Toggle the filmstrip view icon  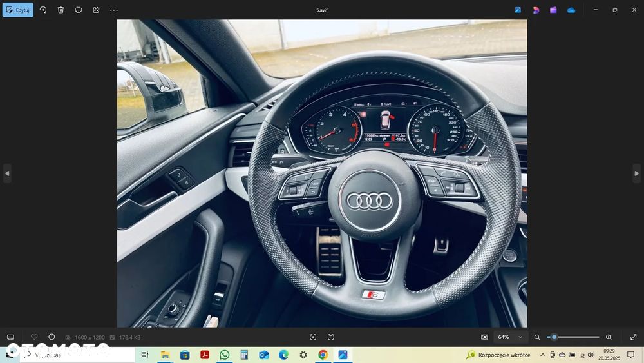tap(11, 337)
